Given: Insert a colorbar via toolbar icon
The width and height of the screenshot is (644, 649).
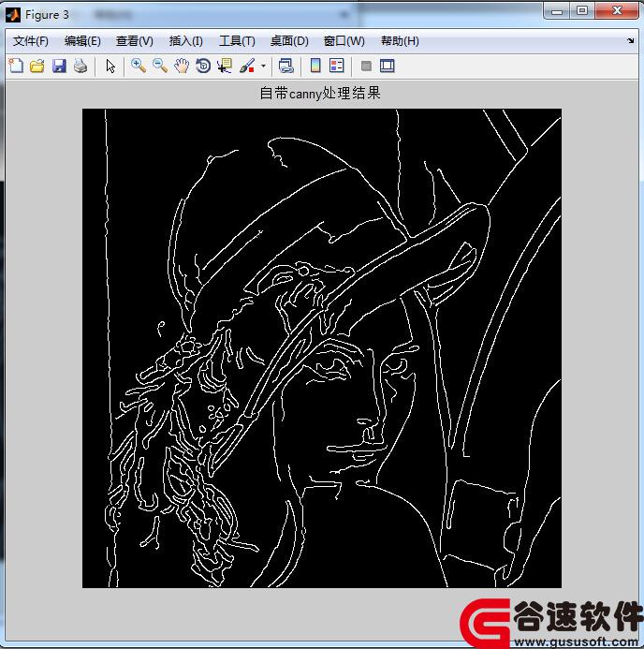Looking at the screenshot, I should pyautogui.click(x=315, y=66).
